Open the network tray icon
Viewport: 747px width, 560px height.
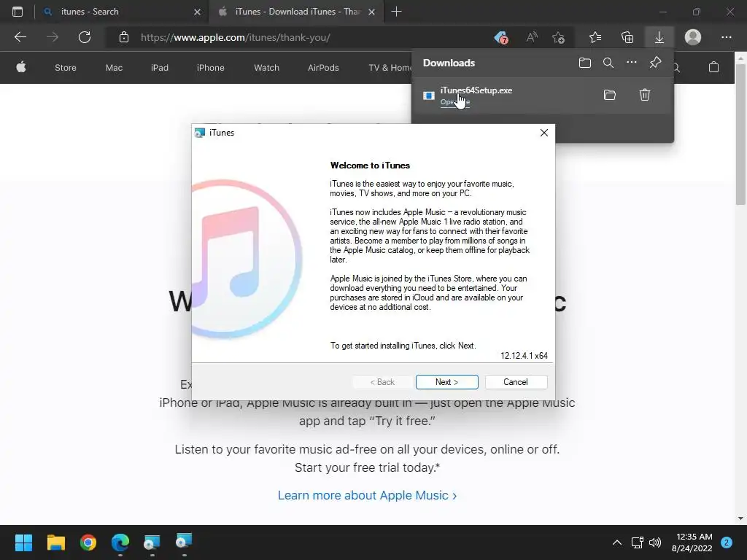(x=638, y=542)
